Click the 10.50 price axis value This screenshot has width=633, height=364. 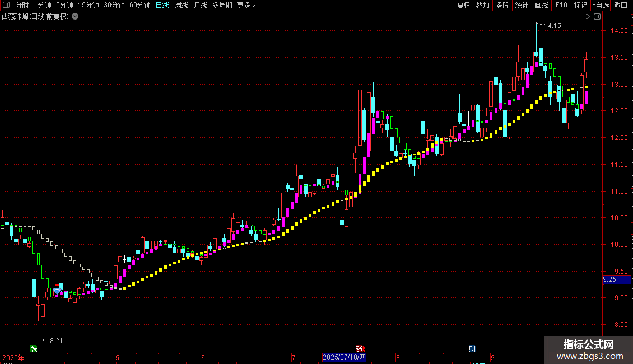point(619,217)
